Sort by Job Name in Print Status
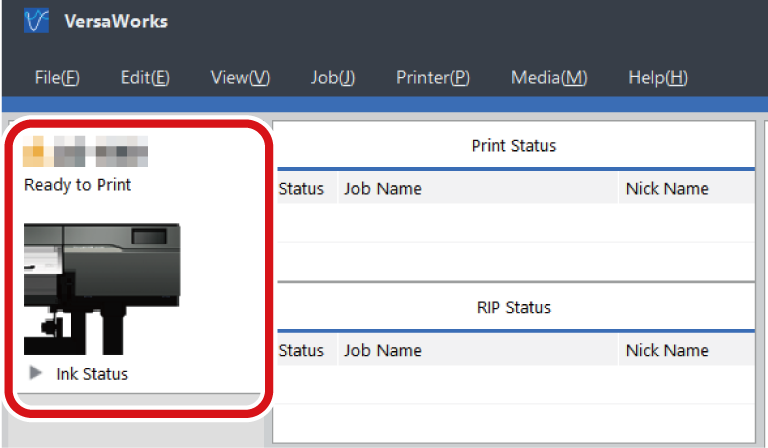Screen dimensions: 768x448 [x=478, y=189]
